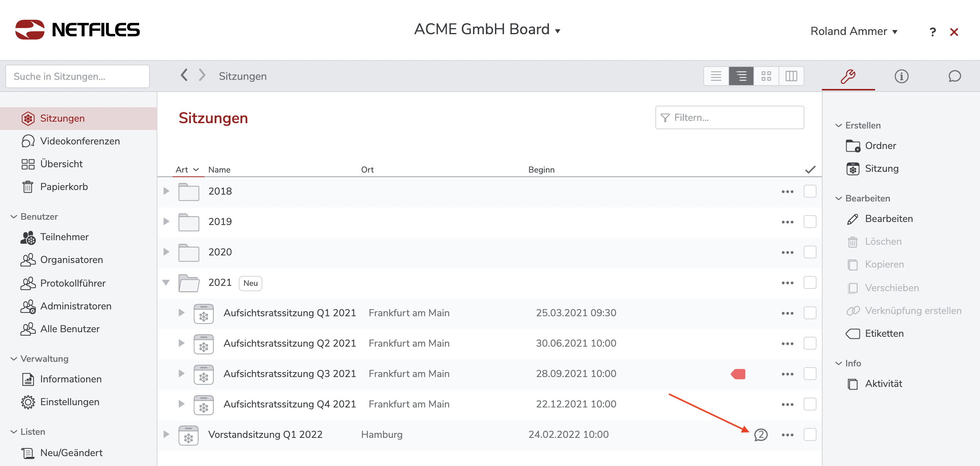Create a new Ordner
980x466 pixels.
[x=880, y=146]
